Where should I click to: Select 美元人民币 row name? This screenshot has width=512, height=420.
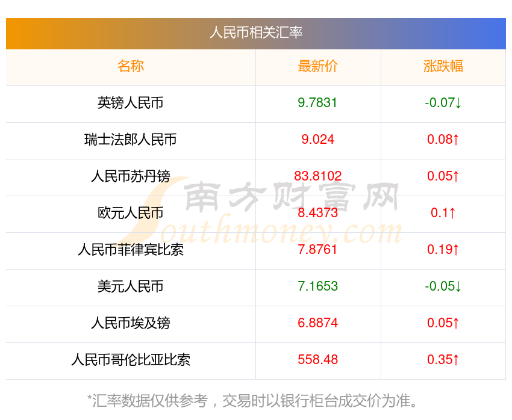pyautogui.click(x=131, y=286)
